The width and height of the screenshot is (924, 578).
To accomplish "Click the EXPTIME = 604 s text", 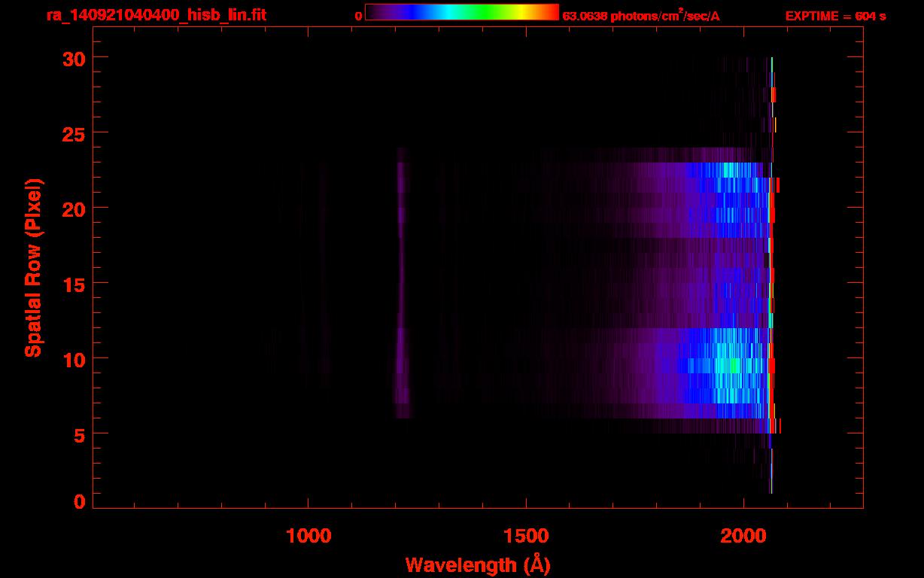I will click(x=835, y=16).
